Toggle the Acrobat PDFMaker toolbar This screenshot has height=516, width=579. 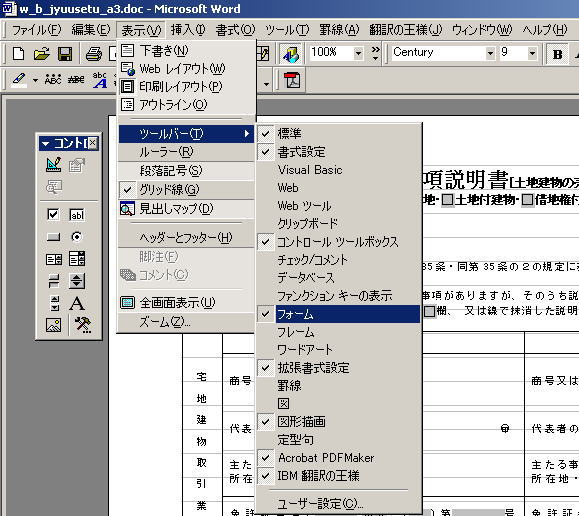click(339, 458)
